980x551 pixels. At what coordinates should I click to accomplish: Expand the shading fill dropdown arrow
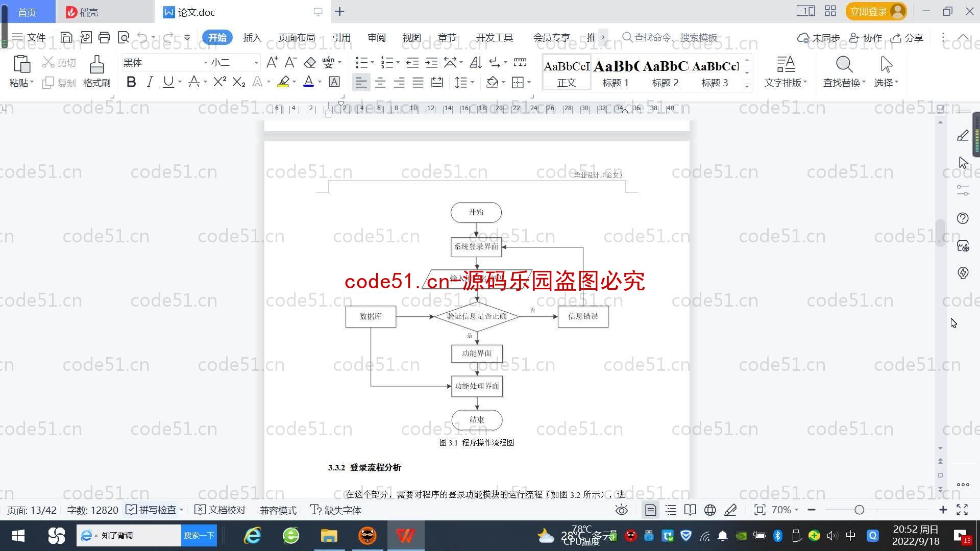[504, 82]
